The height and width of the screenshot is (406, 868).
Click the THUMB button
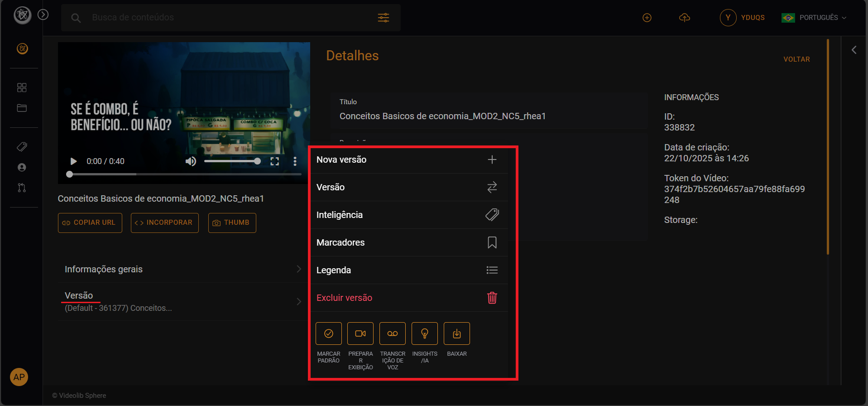tap(232, 223)
